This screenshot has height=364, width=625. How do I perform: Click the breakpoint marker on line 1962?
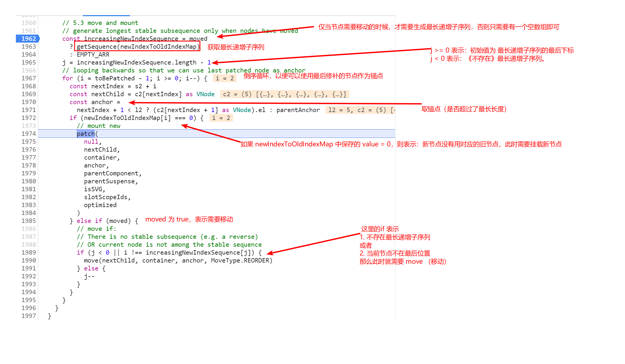click(28, 39)
